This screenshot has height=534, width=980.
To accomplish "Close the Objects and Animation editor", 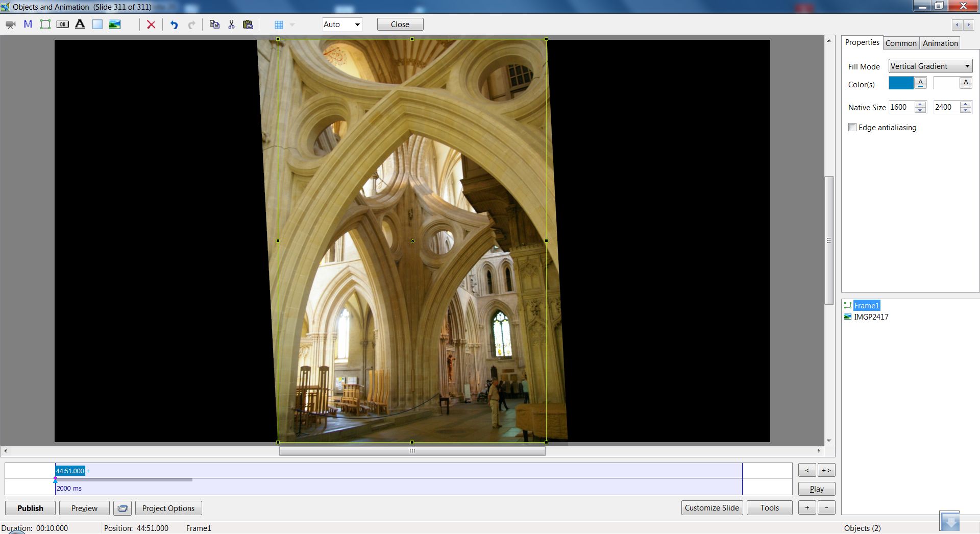I will [x=400, y=25].
